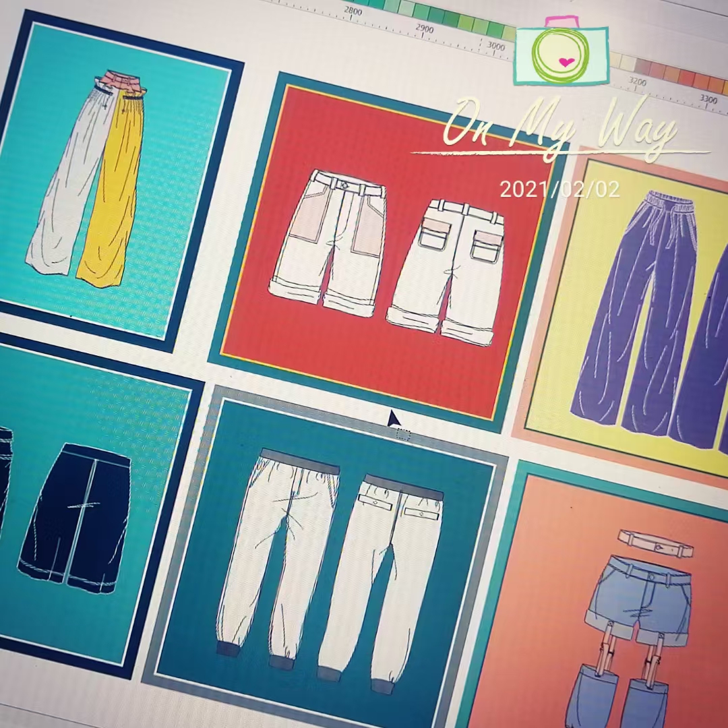Select the front view of the white cuffed shorts
Screen dimensions: 728x728
(328, 244)
